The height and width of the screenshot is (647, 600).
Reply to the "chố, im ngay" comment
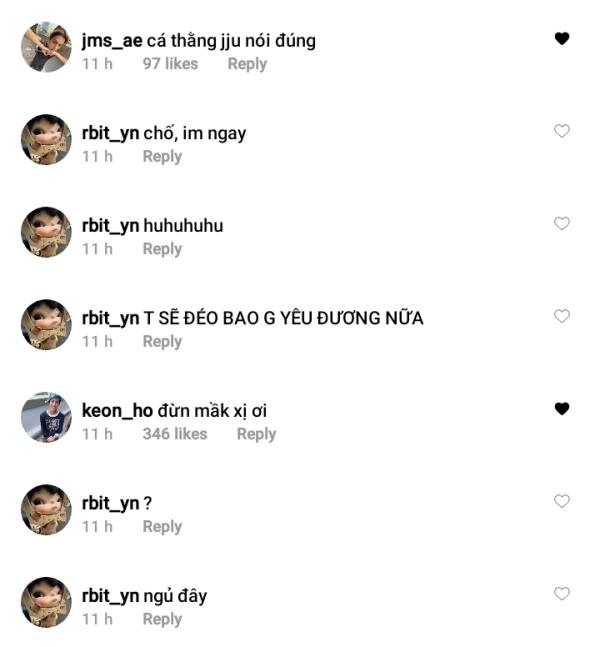pyautogui.click(x=162, y=156)
